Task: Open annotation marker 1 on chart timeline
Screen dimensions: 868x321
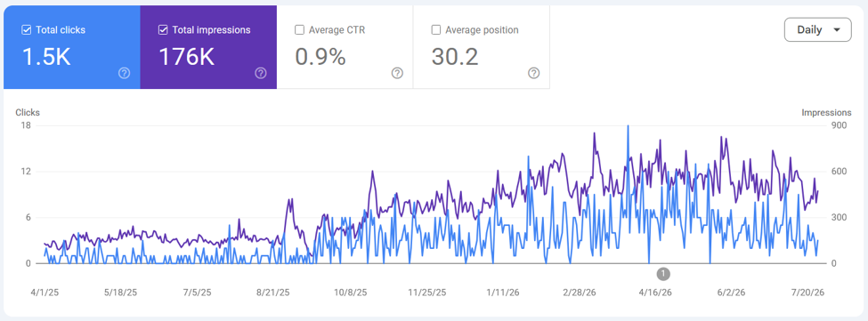Action: (x=664, y=273)
